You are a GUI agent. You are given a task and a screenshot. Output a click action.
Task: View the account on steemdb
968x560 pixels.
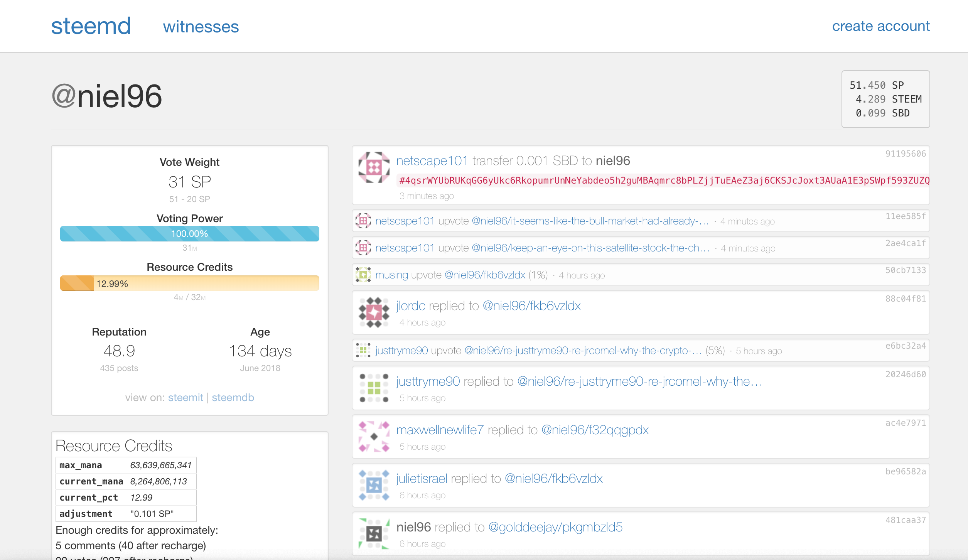[x=233, y=397]
